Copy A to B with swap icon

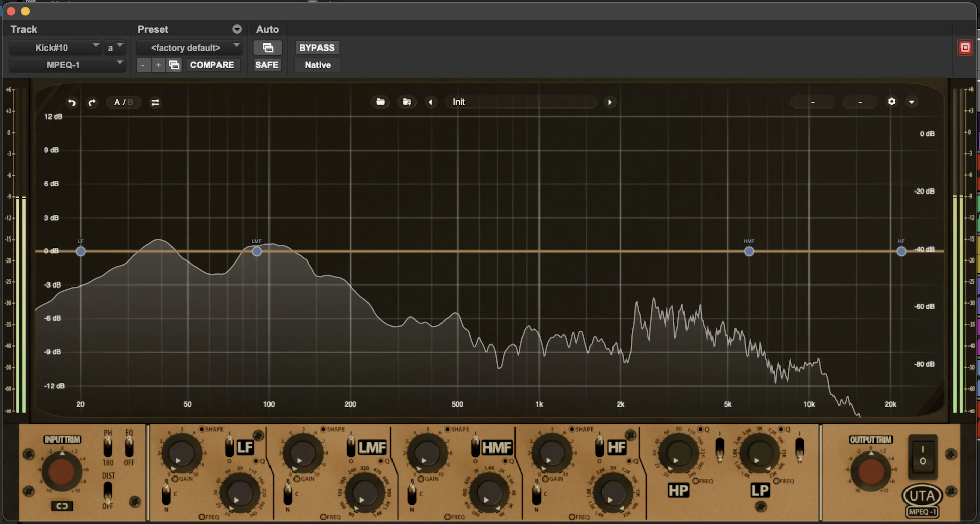pos(155,102)
